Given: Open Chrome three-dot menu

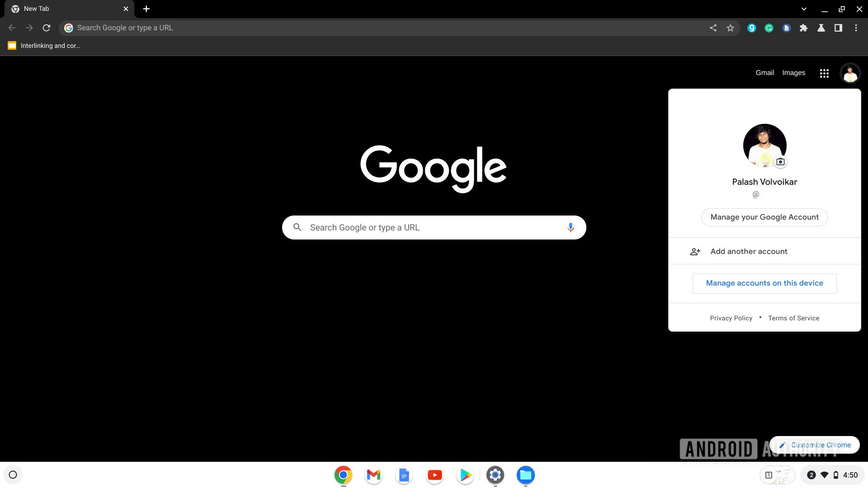Looking at the screenshot, I should (856, 28).
